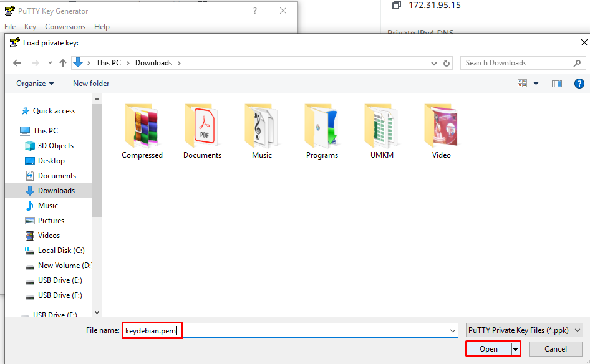The width and height of the screenshot is (590, 364).
Task: Click the Cancel button
Action: [x=555, y=349]
